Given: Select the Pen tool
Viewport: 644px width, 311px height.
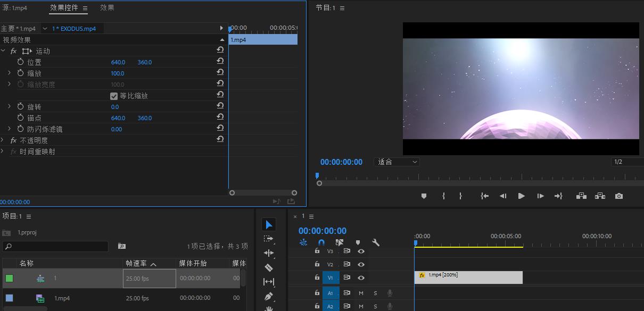Looking at the screenshot, I should (x=269, y=296).
